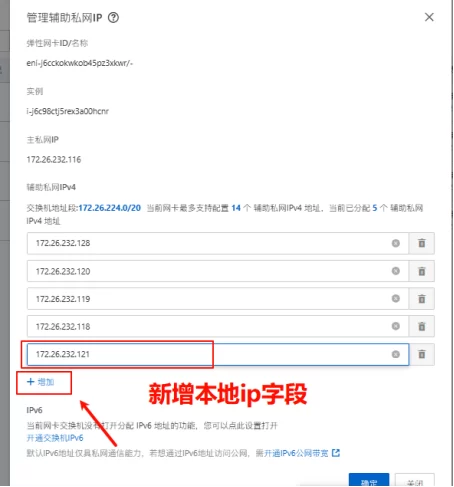Cancel with the white button beside 确定
The width and height of the screenshot is (454, 487).
point(415,480)
